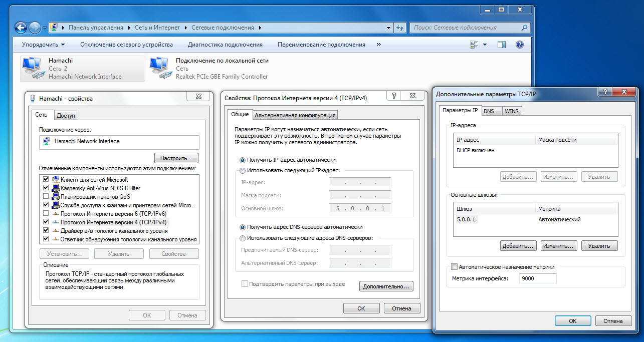Uncheck 'Драйвер в/в тополога канального уровня'
Screen dimensions: 644x342
pyautogui.click(x=46, y=231)
